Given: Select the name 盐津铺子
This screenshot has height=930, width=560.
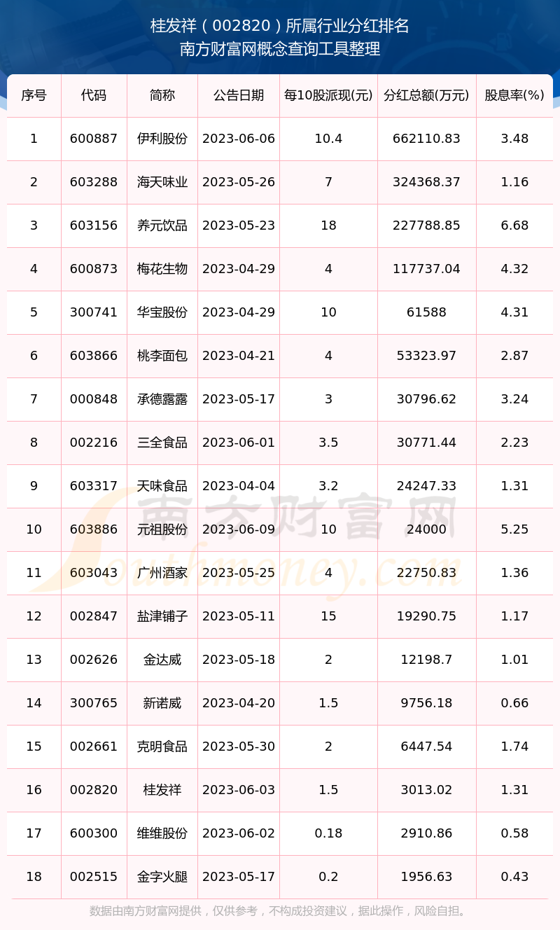Looking at the screenshot, I should 162,616.
